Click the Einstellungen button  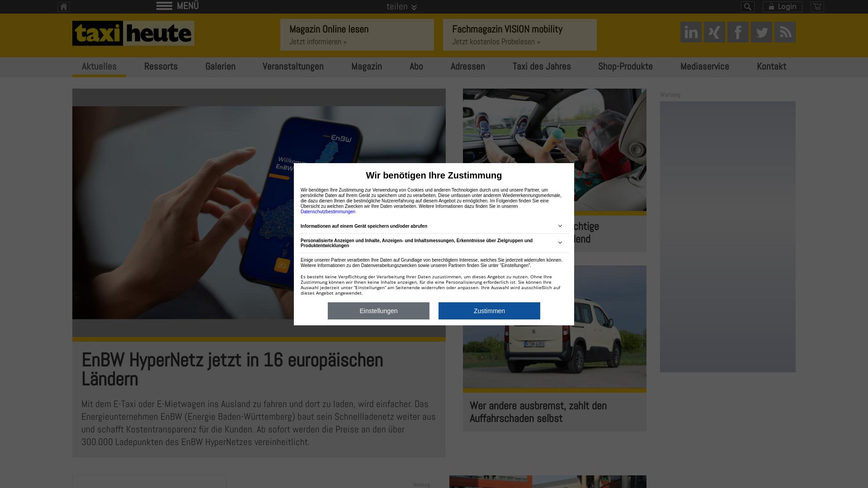[378, 311]
